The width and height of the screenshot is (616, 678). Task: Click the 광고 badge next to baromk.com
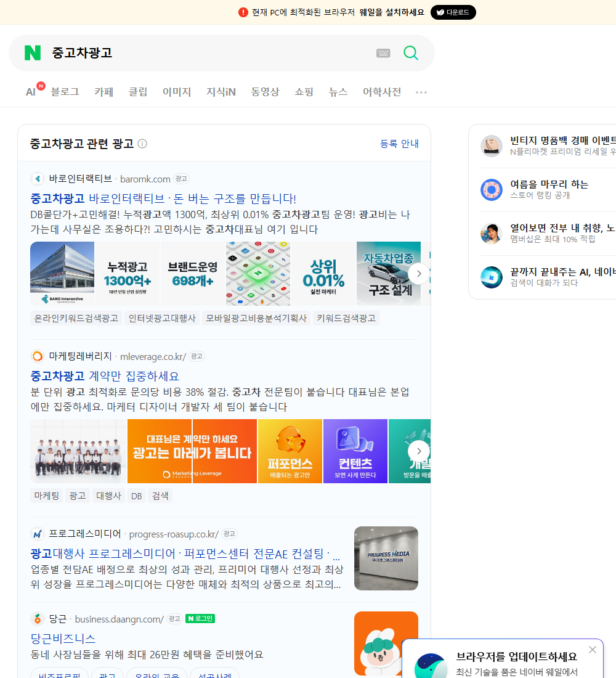tap(181, 179)
